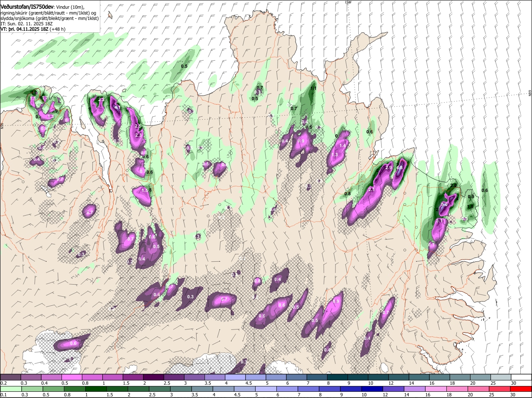
Task: Click the bright red swatch ending the rain legend
Action: tap(522, 389)
